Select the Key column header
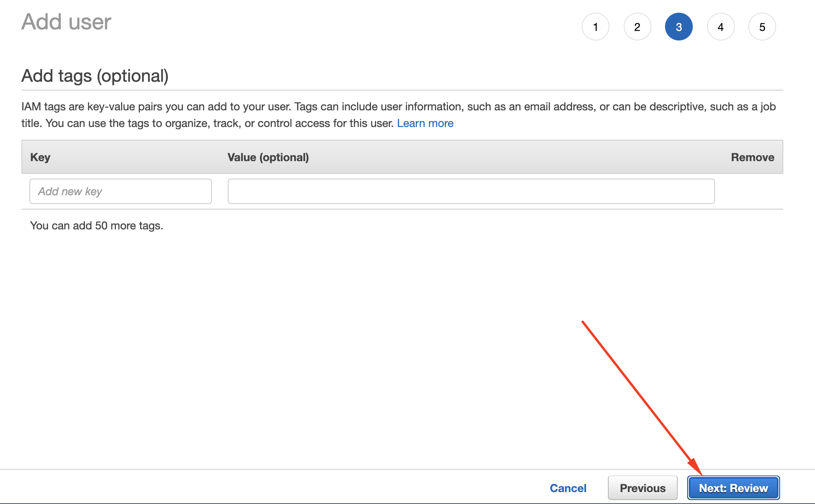This screenshot has height=504, width=815. [x=40, y=157]
